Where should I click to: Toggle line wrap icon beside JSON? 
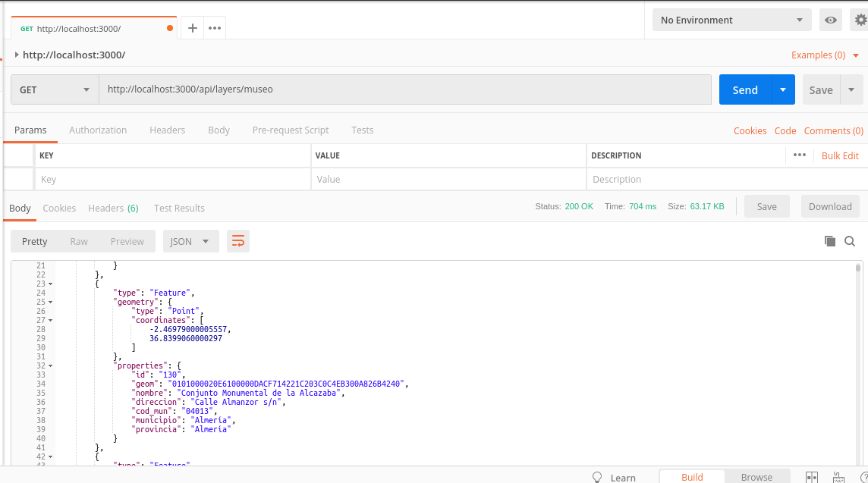coord(238,241)
